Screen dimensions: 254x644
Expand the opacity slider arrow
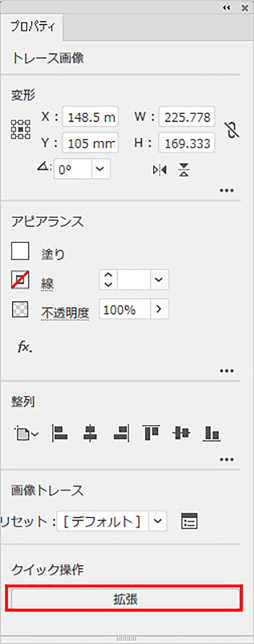point(159,309)
